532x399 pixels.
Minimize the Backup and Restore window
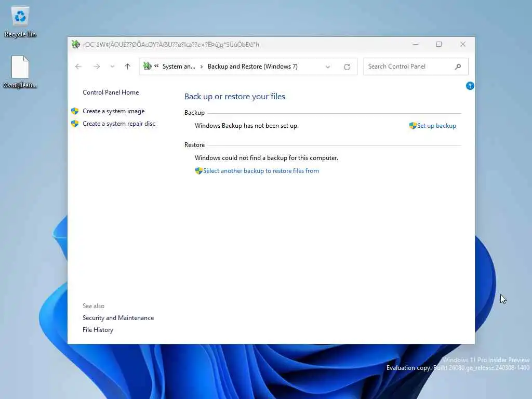416,44
